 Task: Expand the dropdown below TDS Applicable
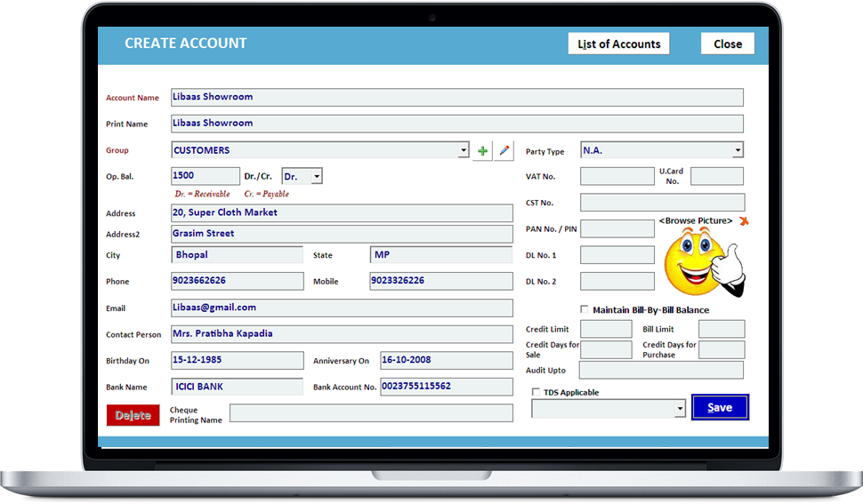pos(680,409)
